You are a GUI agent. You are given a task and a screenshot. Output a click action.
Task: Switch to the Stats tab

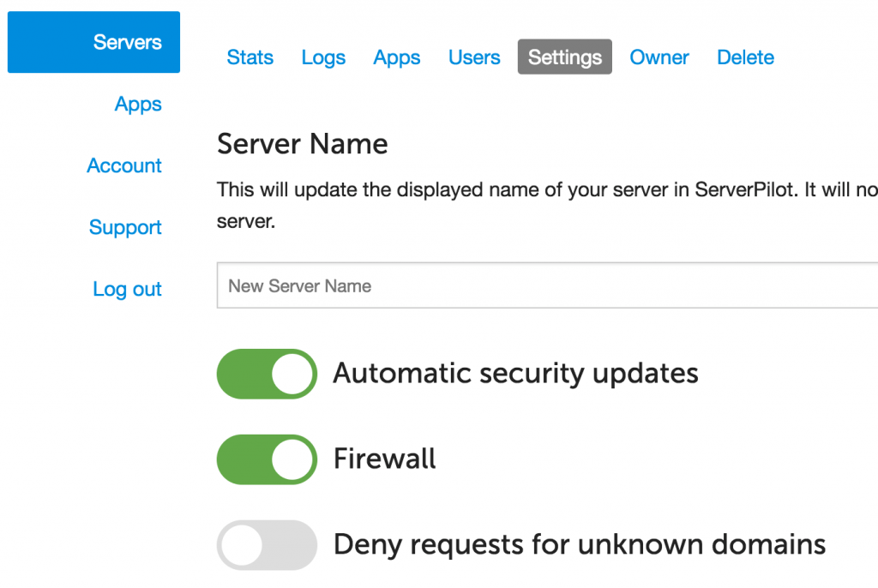[250, 57]
